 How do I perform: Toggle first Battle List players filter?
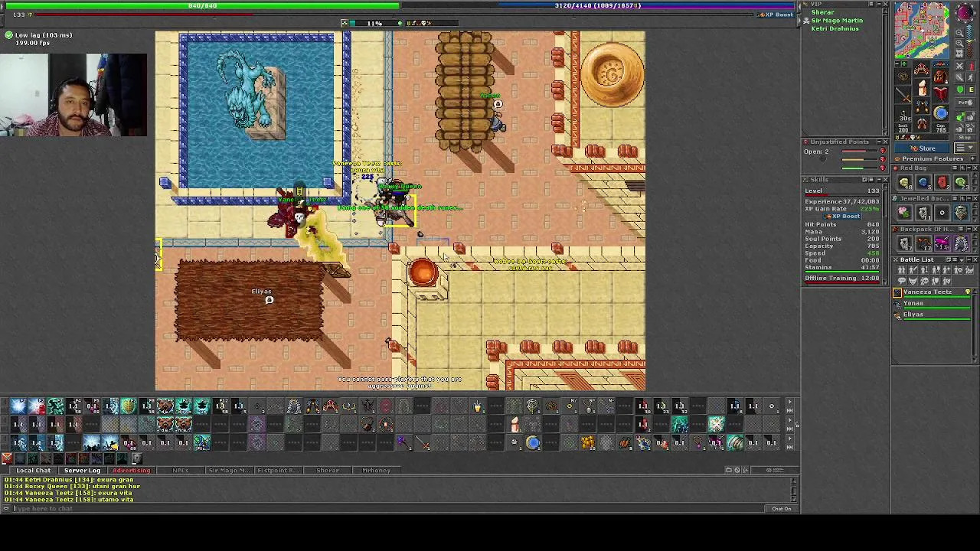point(901,269)
